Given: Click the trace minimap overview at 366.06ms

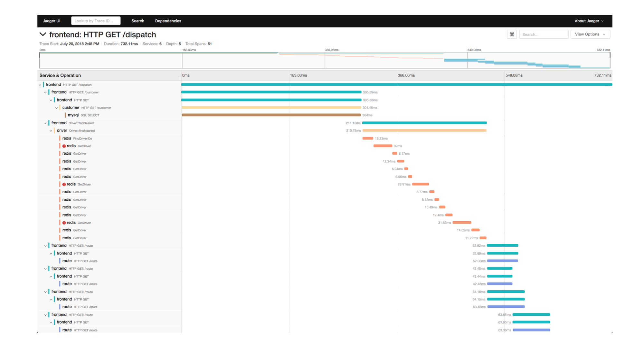Looking at the screenshot, I should 325,60.
